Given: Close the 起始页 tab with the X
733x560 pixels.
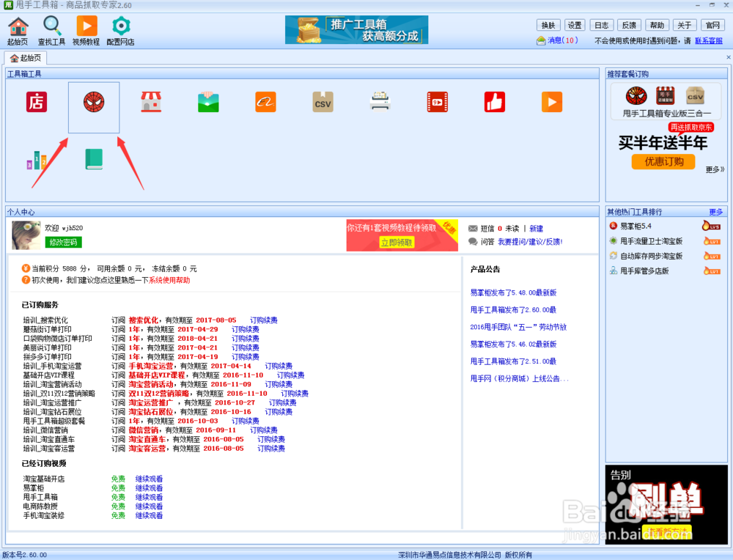Looking at the screenshot, I should [729, 57].
